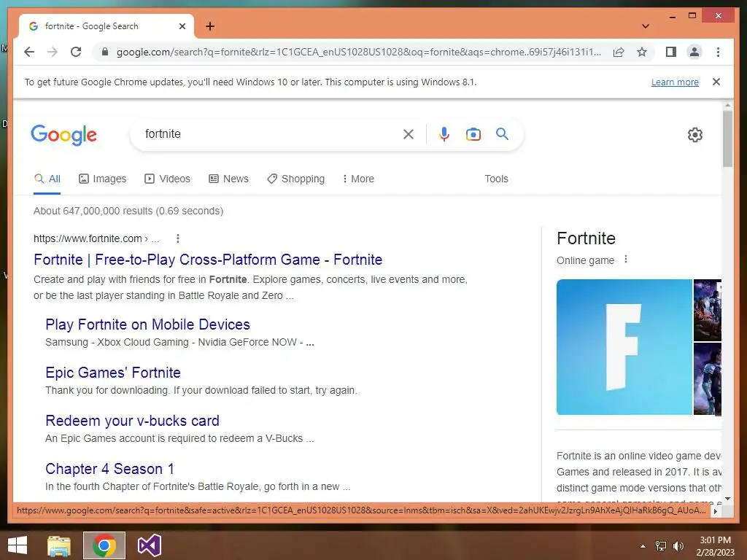
Task: Go back to the previous page
Action: point(29,52)
